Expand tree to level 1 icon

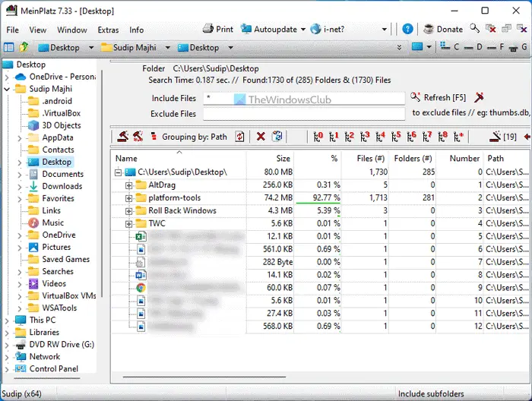coord(334,137)
